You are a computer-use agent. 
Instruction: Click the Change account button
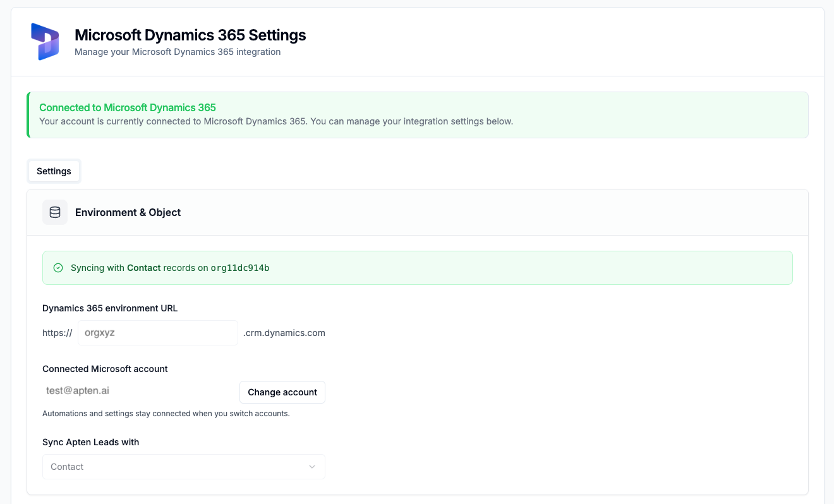(282, 392)
